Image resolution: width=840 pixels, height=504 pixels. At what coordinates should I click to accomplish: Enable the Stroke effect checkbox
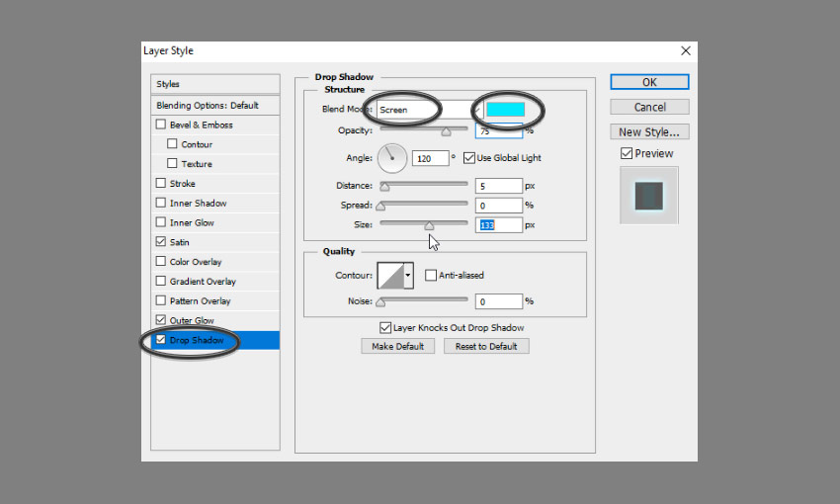(161, 183)
